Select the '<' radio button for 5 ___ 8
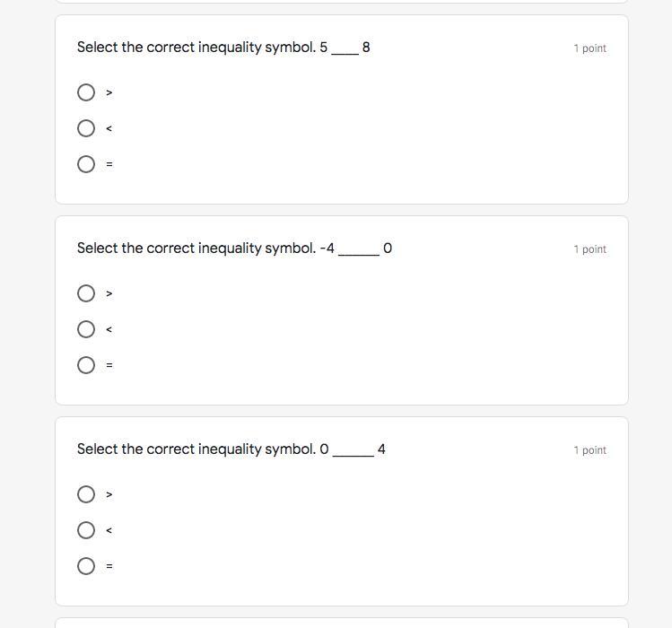The image size is (672, 628). pos(86,128)
